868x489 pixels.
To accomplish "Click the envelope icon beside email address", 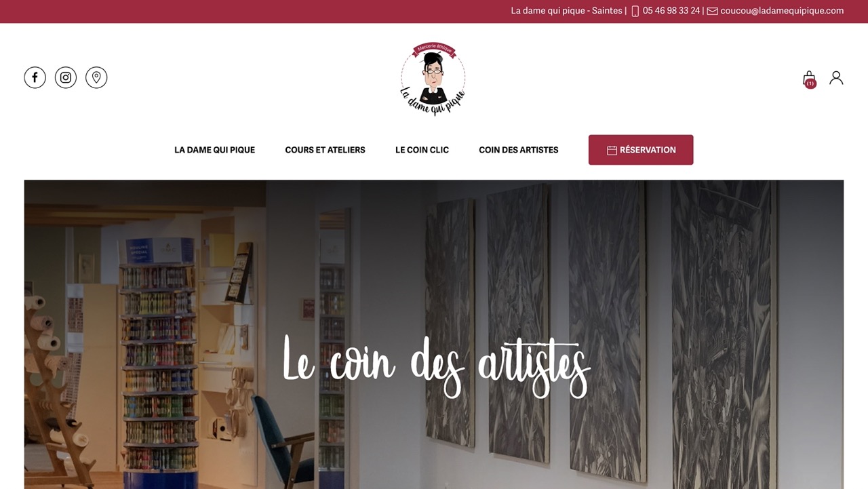I will point(712,11).
